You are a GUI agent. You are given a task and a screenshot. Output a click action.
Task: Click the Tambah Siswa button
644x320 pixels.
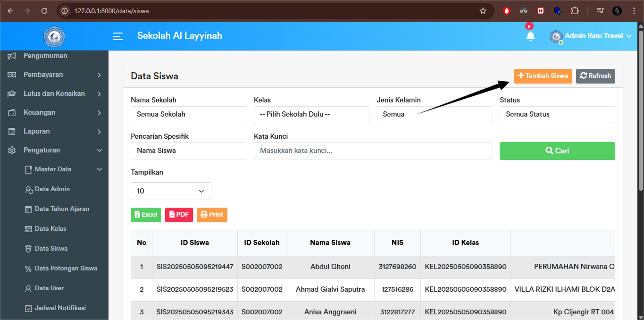pos(543,76)
